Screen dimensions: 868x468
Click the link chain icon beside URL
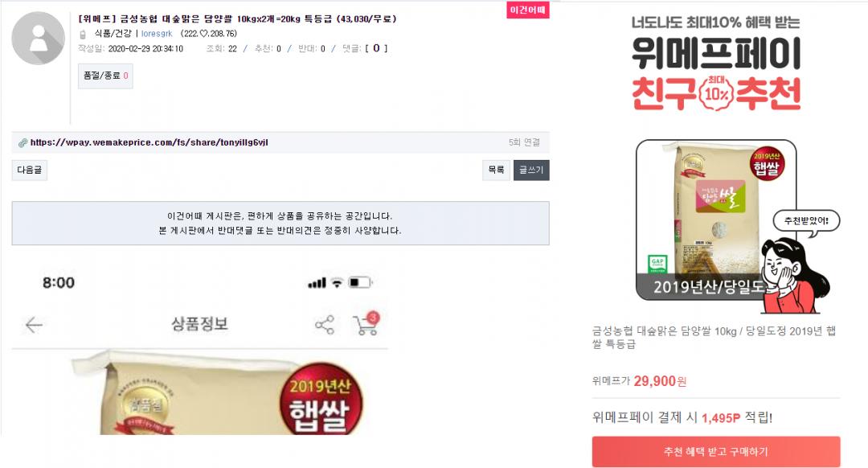point(23,143)
